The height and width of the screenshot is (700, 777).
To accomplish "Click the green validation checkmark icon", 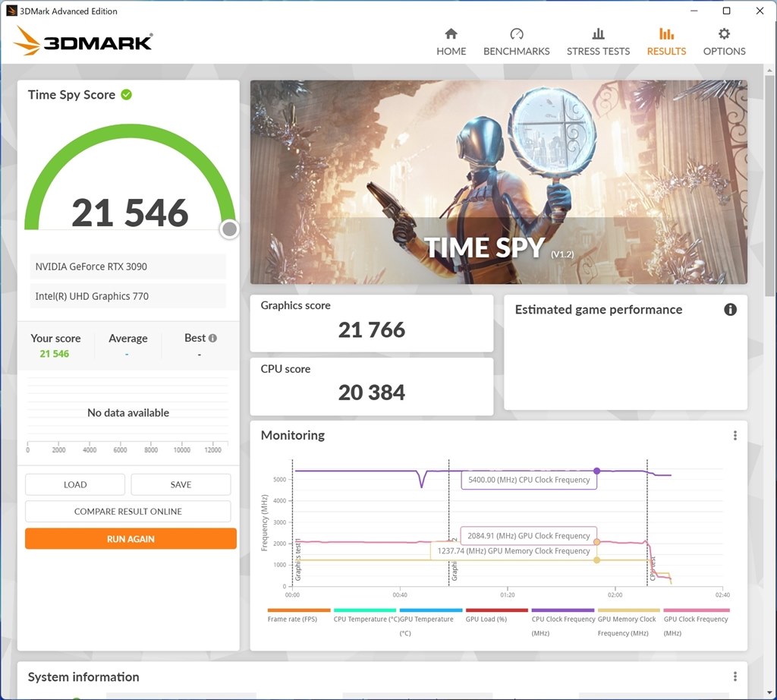I will [127, 94].
